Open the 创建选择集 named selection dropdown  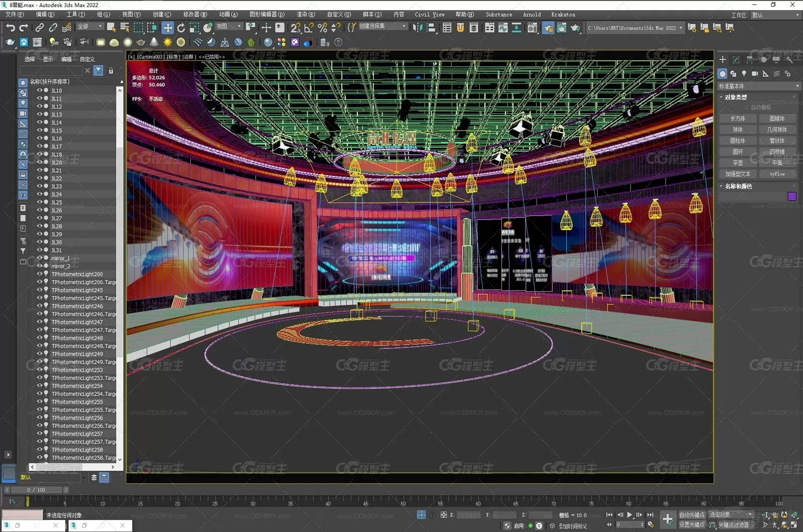pyautogui.click(x=382, y=26)
